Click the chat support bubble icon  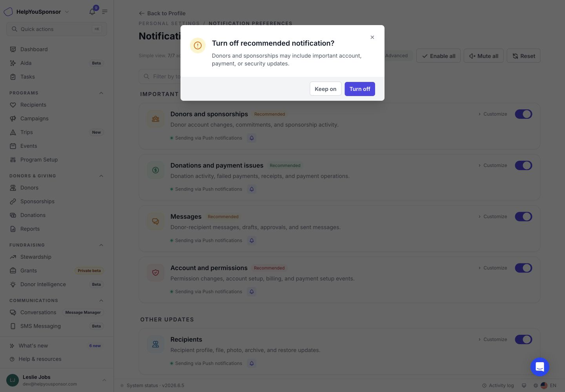[x=540, y=367]
